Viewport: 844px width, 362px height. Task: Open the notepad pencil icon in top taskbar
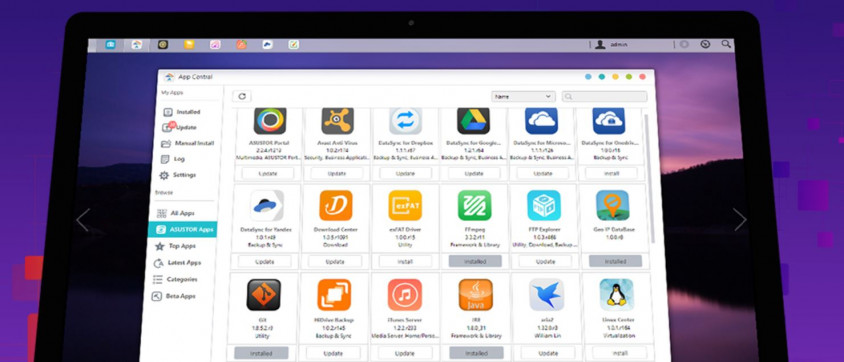pos(293,45)
